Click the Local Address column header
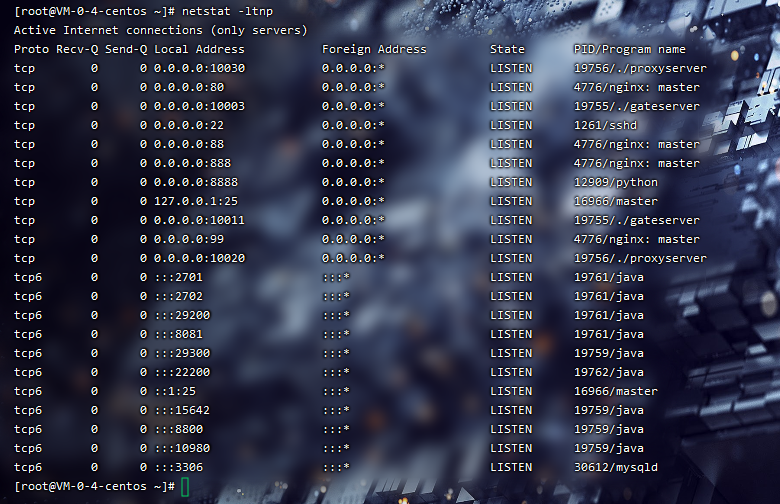The width and height of the screenshot is (780, 504). pos(199,49)
